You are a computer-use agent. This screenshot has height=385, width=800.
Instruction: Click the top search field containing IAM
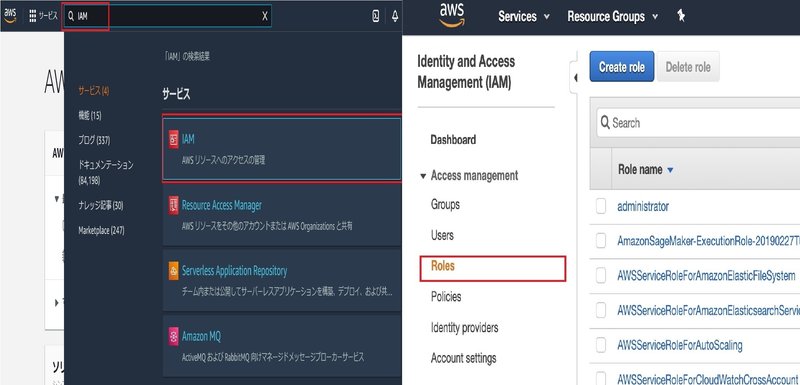pyautogui.click(x=168, y=16)
